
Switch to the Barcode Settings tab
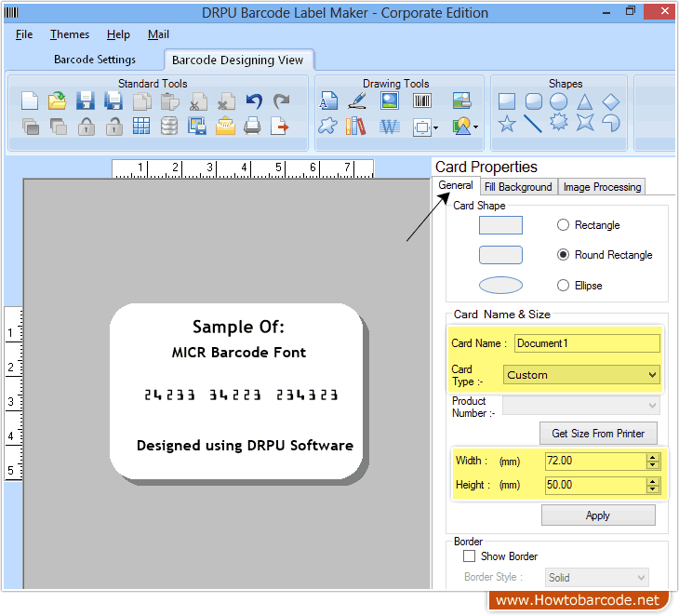(x=94, y=60)
